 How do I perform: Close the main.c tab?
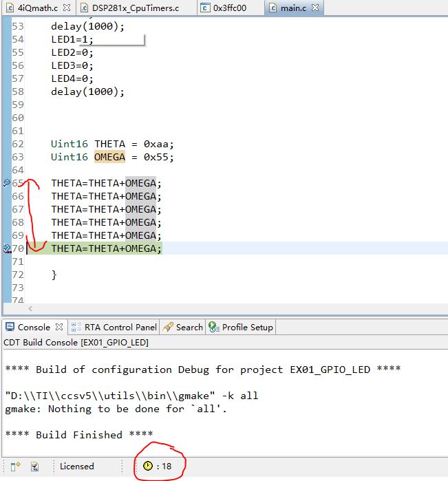315,8
